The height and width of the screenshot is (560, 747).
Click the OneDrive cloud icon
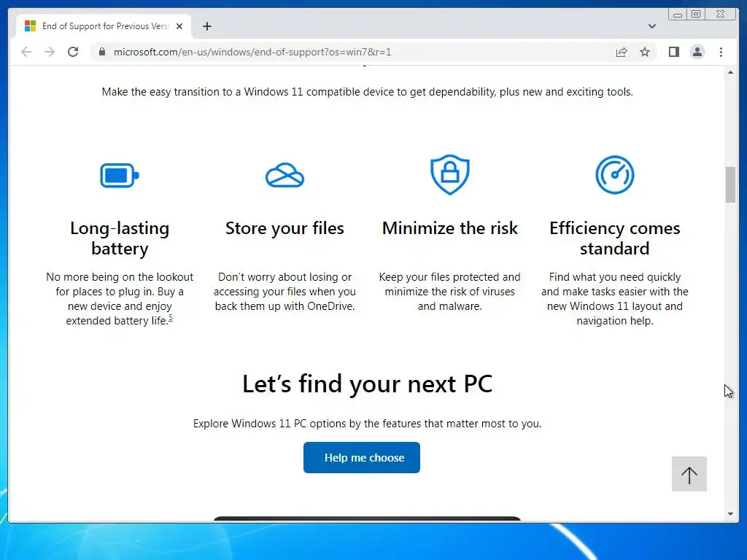coord(285,175)
